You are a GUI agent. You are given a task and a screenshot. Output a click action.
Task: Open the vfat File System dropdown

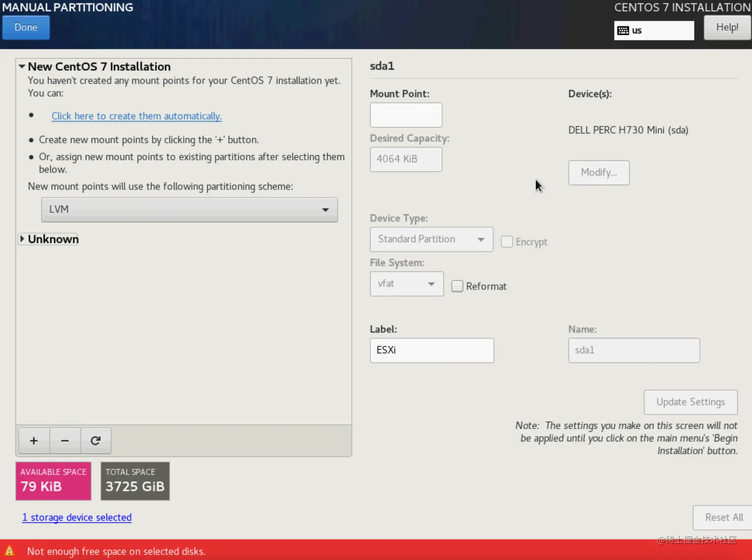(x=407, y=284)
